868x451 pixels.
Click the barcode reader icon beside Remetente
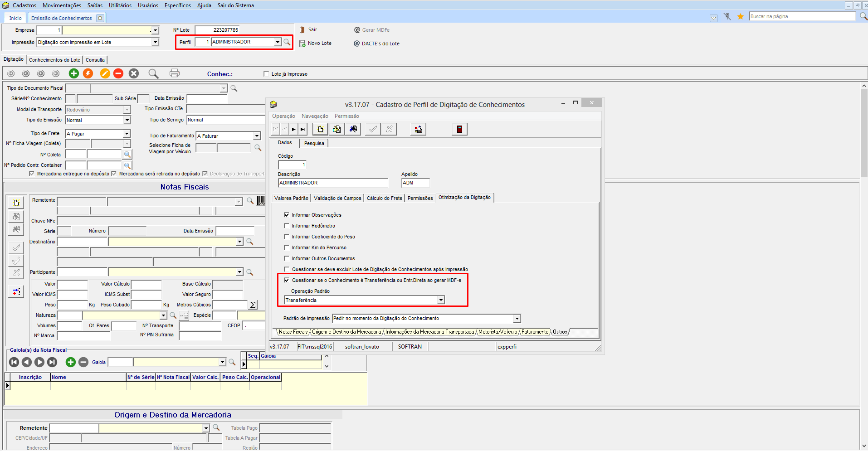click(261, 201)
